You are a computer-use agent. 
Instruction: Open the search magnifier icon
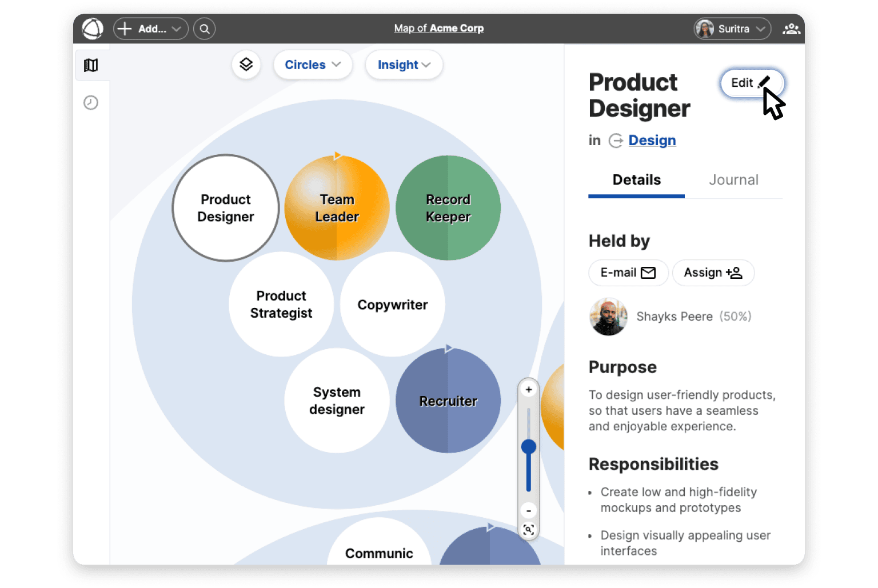[x=204, y=29]
